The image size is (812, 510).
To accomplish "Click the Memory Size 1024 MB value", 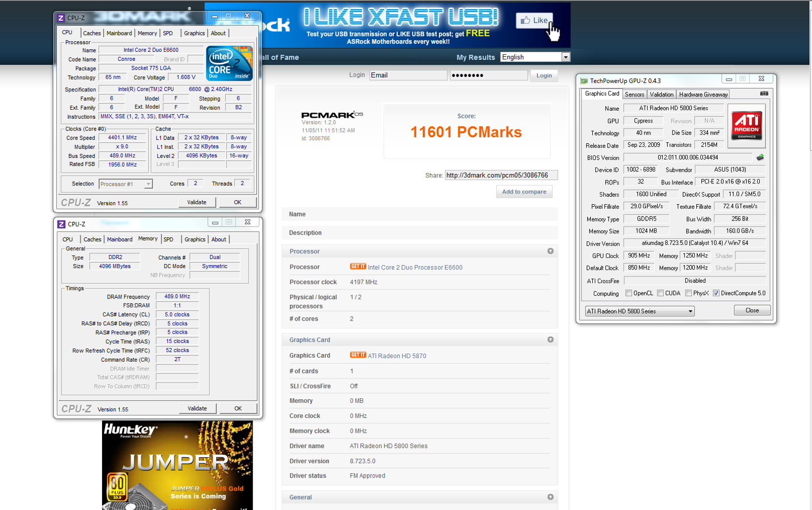I will tap(646, 231).
